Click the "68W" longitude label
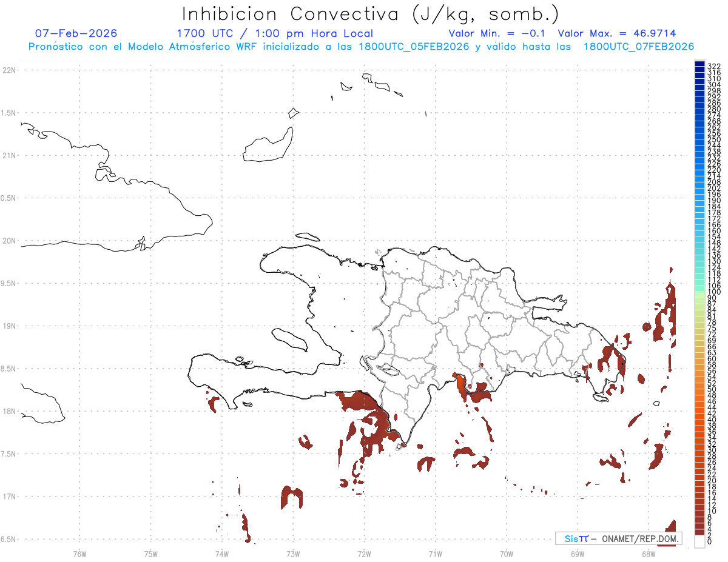 click(x=649, y=553)
